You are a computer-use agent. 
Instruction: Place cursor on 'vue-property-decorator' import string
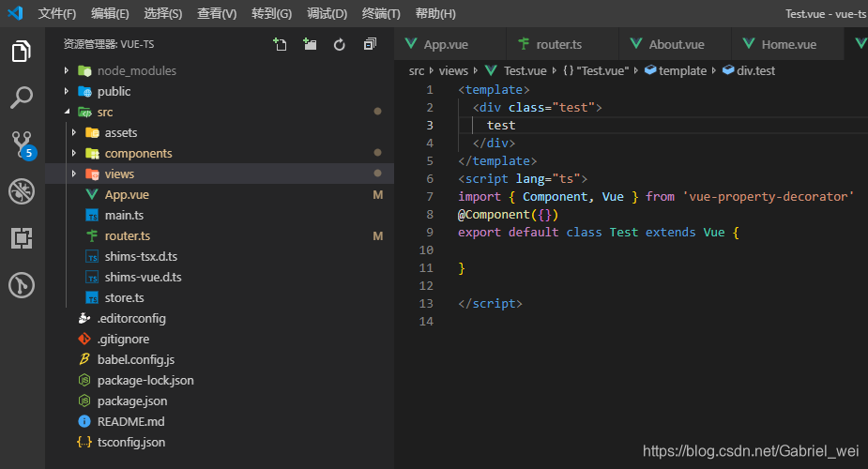[x=769, y=196]
